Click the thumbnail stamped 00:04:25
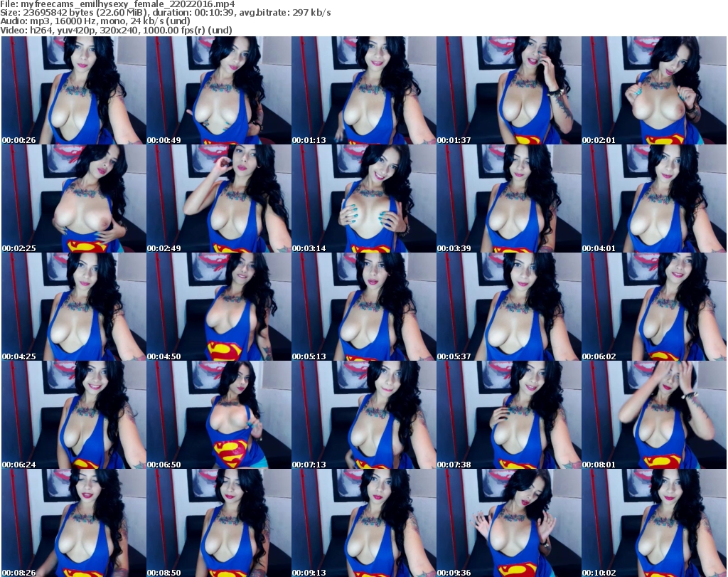 74,307
